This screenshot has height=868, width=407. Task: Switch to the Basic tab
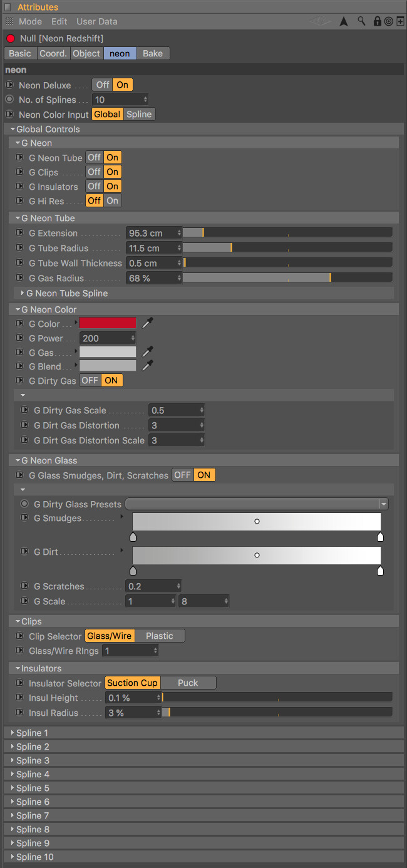click(x=20, y=53)
